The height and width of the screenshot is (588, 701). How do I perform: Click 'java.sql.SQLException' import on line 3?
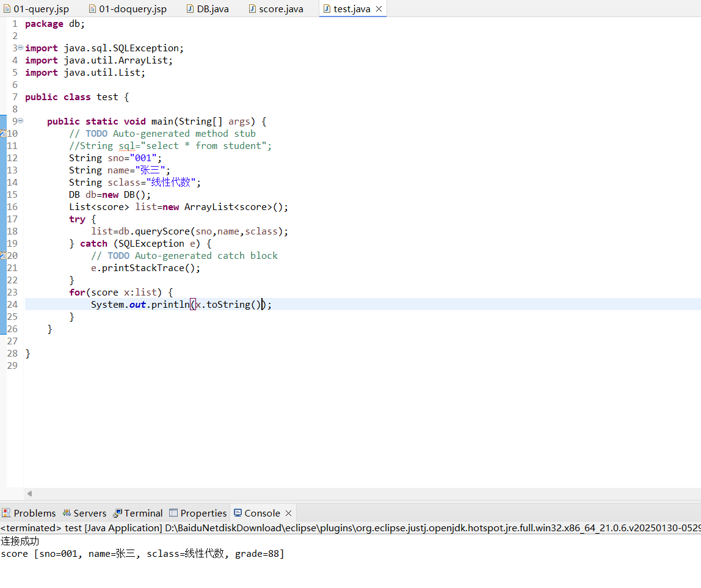[121, 48]
